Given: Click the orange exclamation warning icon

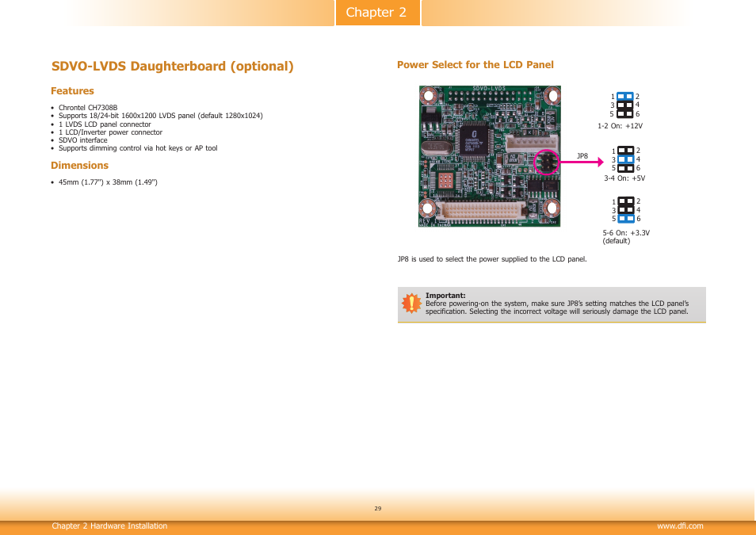Looking at the screenshot, I should [411, 304].
